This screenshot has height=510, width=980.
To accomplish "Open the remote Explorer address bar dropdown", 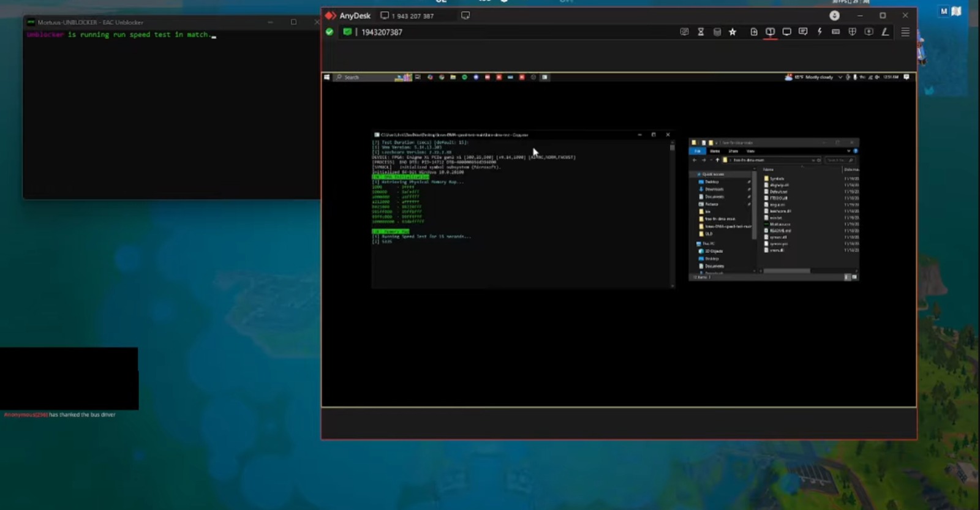I will pyautogui.click(x=813, y=160).
